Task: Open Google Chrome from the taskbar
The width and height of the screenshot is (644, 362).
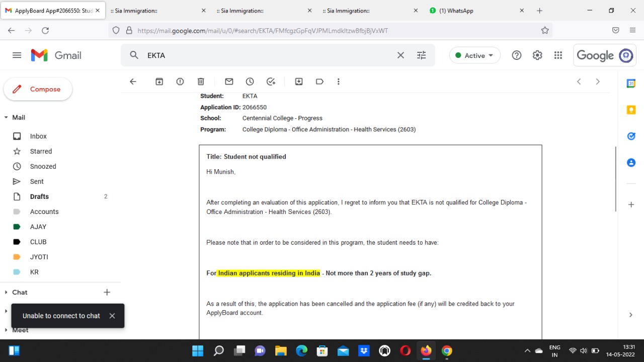Action: (x=447, y=350)
